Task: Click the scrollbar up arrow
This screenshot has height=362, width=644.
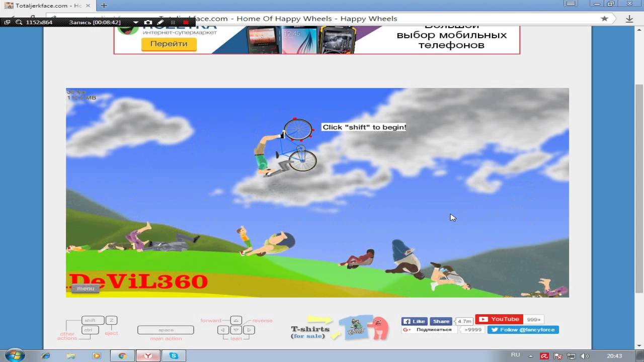Action: click(x=639, y=29)
